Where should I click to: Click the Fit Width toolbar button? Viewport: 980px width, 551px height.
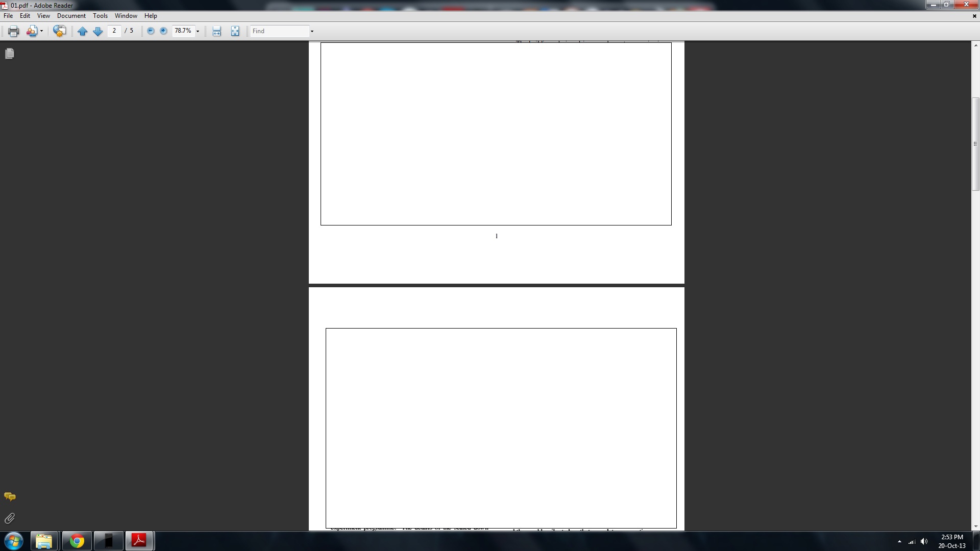tap(216, 31)
